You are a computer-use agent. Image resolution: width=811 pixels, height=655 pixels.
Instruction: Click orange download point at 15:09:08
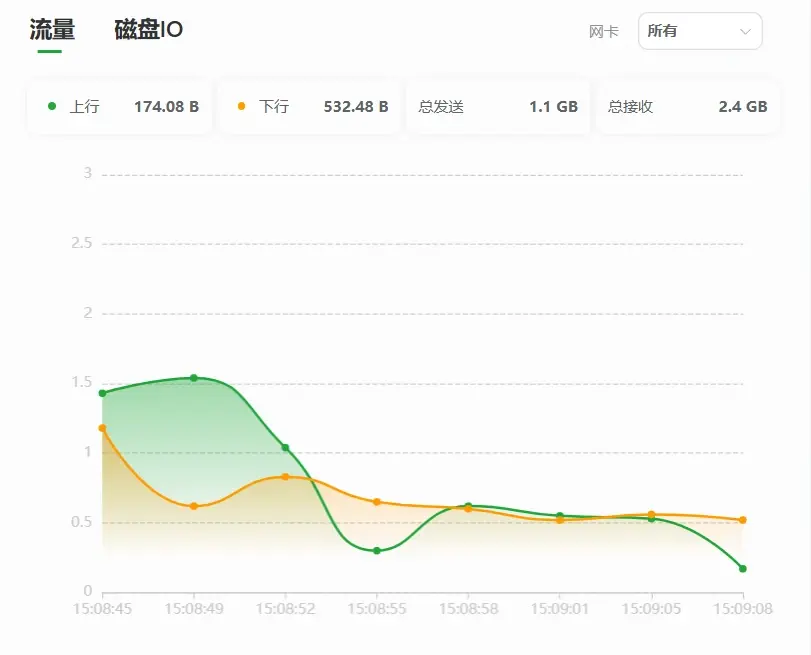pos(743,520)
